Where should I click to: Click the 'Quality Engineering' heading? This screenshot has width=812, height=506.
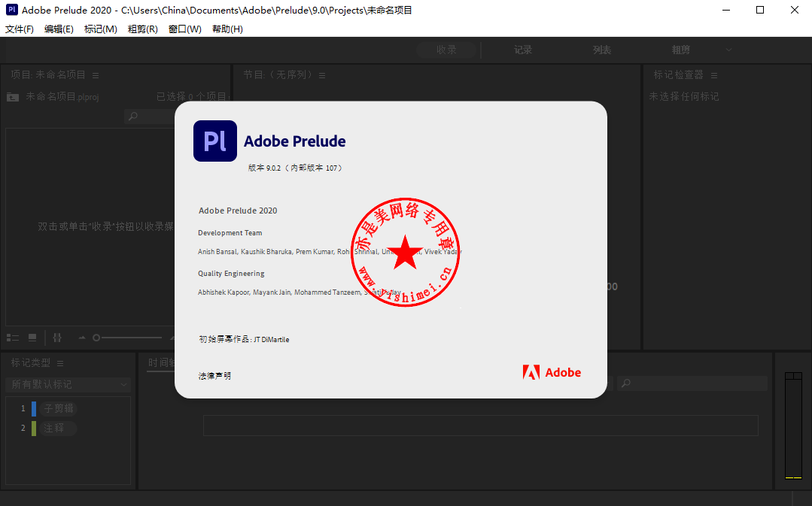click(231, 273)
